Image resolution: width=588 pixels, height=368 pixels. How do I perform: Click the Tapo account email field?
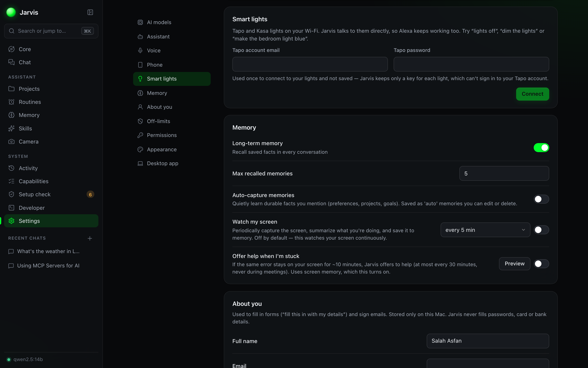[310, 64]
